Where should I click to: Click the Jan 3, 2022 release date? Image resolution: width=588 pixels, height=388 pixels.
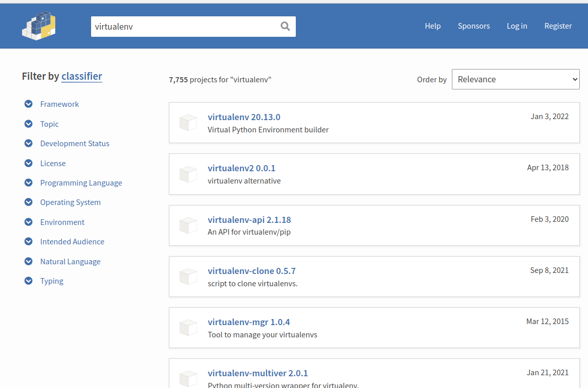[x=550, y=117]
